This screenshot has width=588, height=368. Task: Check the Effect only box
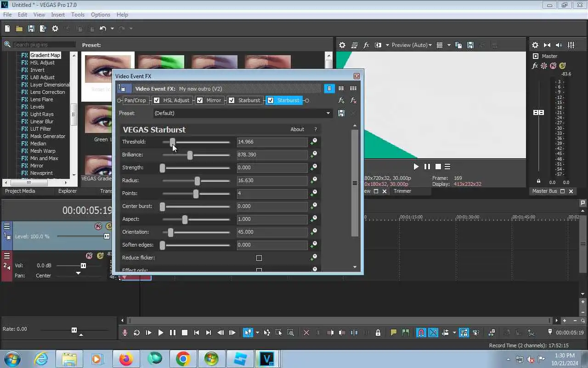coord(259,270)
